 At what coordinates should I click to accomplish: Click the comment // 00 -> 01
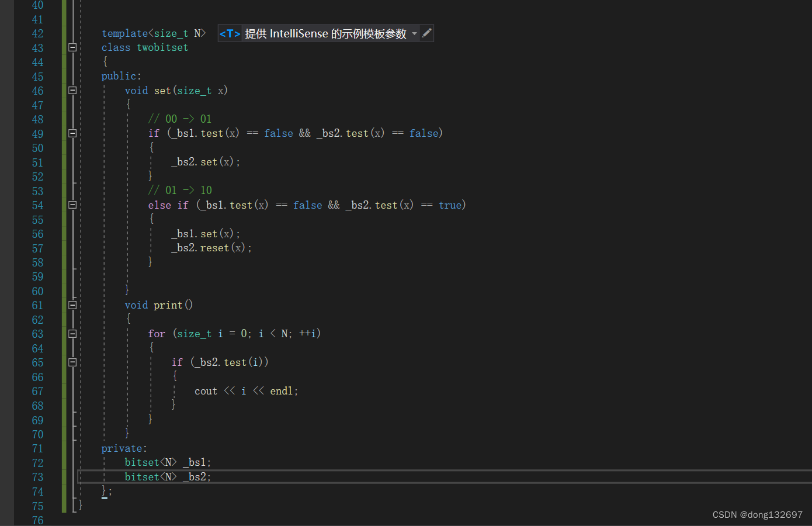[180, 119]
